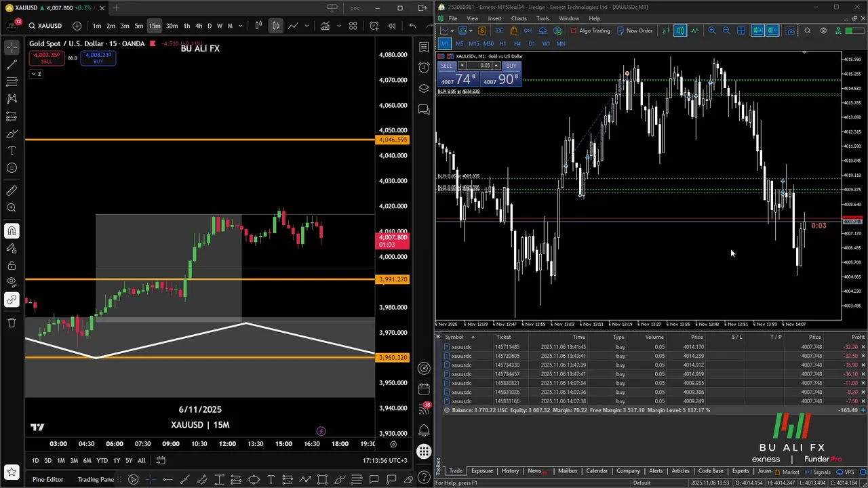The height and width of the screenshot is (488, 868).
Task: Zoom out the MetaTrader chart
Action: click(726, 30)
